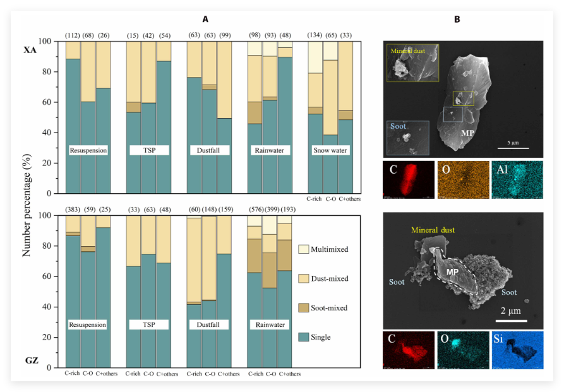This screenshot has width=564, height=392.
Task: Open the red carbon map with Al
Action: tap(409, 180)
